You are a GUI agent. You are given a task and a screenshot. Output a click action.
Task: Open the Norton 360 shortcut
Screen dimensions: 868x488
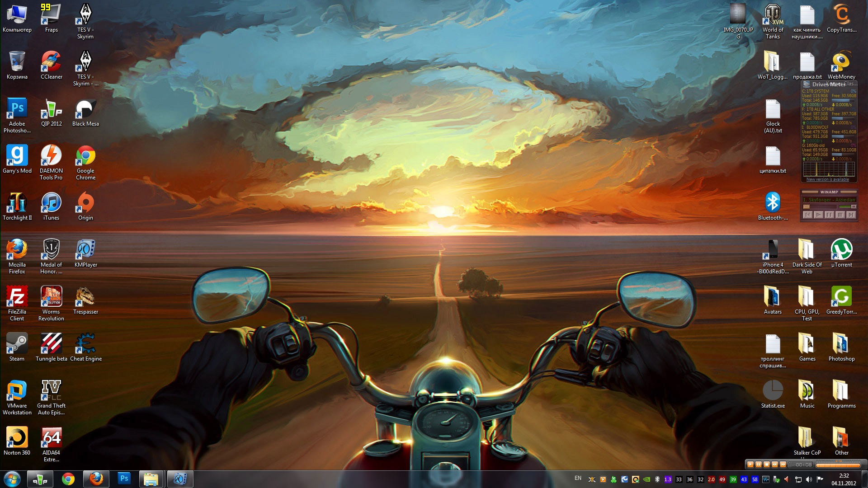point(17,441)
